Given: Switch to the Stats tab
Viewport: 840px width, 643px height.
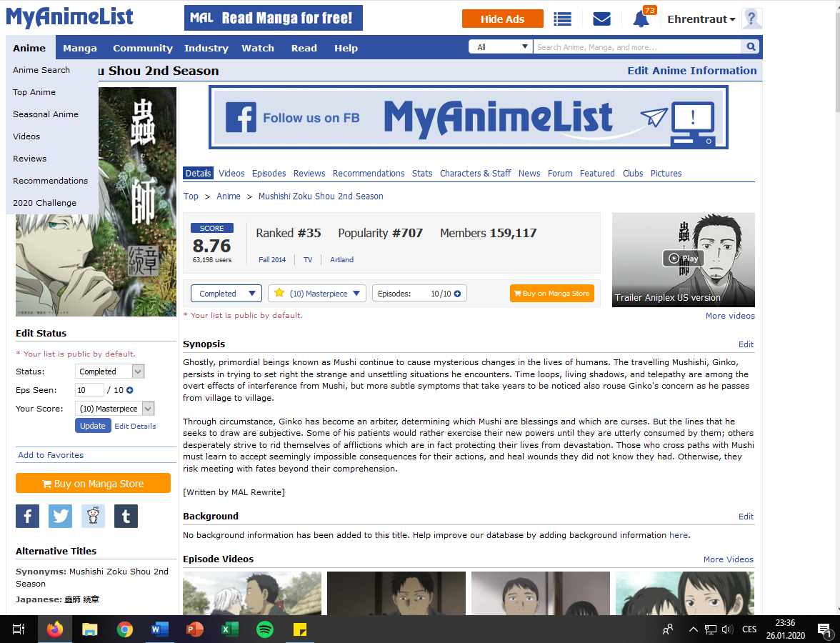Looking at the screenshot, I should [422, 173].
